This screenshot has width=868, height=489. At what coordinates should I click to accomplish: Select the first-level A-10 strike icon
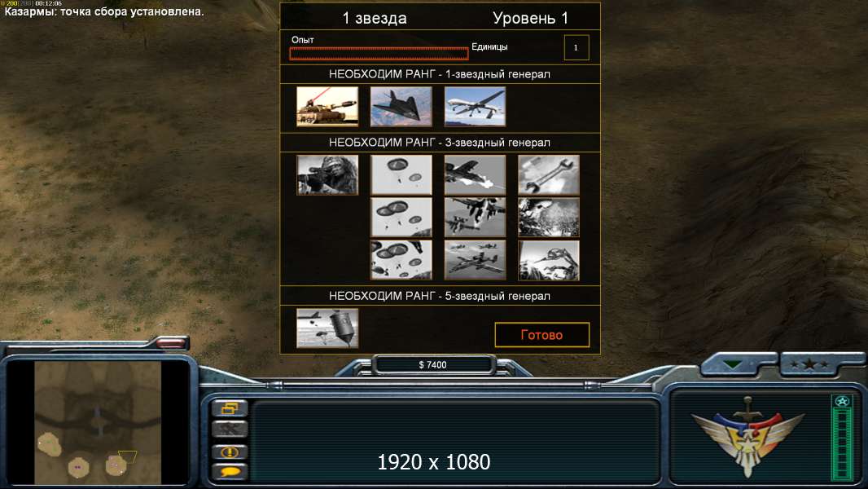(475, 175)
